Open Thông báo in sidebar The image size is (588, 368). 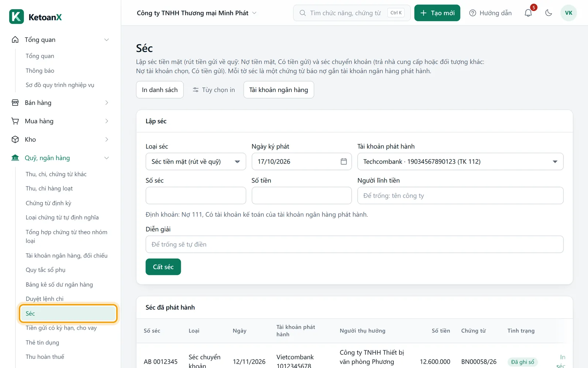click(x=40, y=71)
